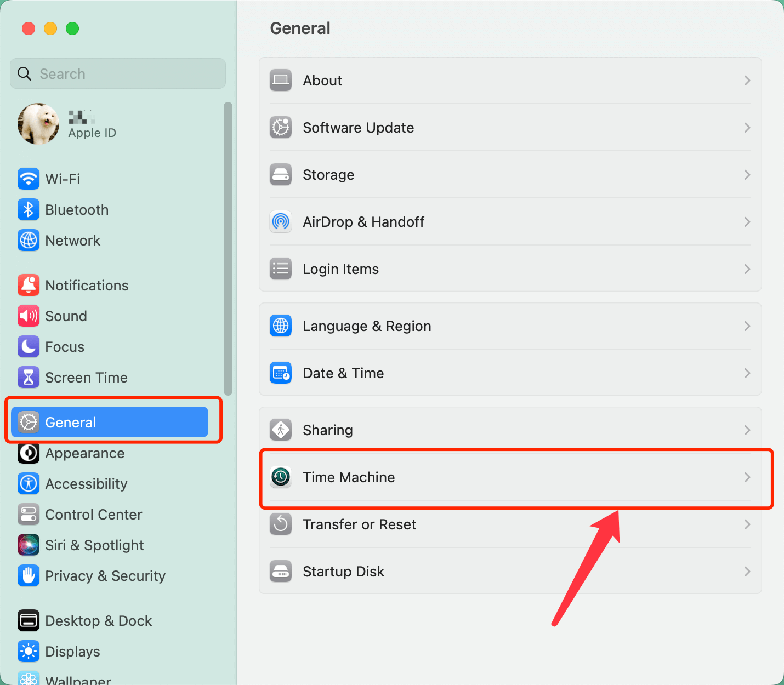Select the Wi-Fi sidebar icon
The width and height of the screenshot is (784, 685).
(29, 179)
